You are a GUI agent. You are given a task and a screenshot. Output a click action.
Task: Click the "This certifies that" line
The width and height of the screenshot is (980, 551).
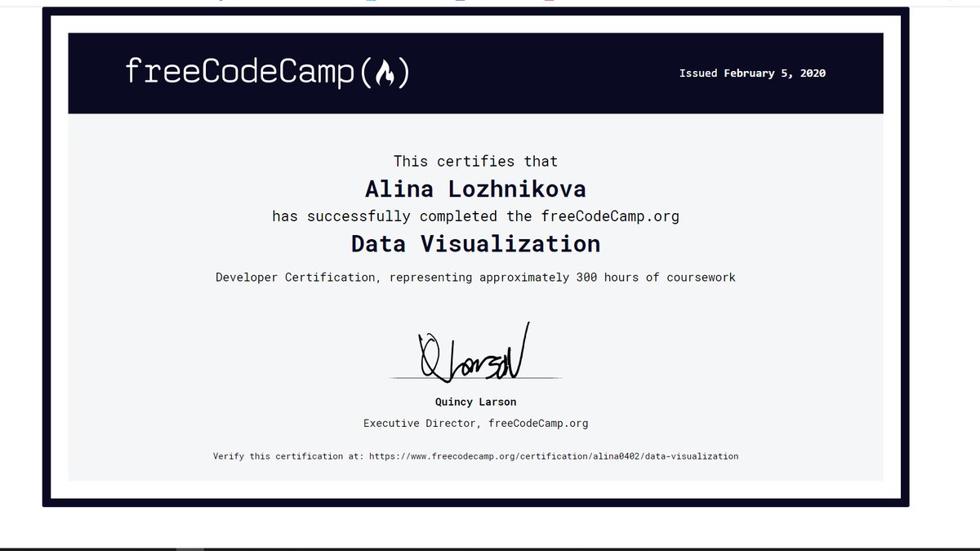point(475,161)
